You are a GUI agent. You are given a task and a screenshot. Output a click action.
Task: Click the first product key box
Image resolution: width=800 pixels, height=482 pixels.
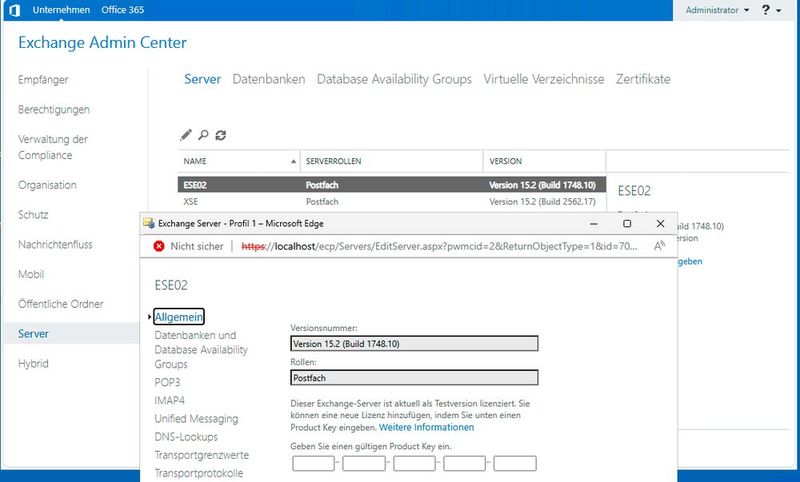(313, 463)
